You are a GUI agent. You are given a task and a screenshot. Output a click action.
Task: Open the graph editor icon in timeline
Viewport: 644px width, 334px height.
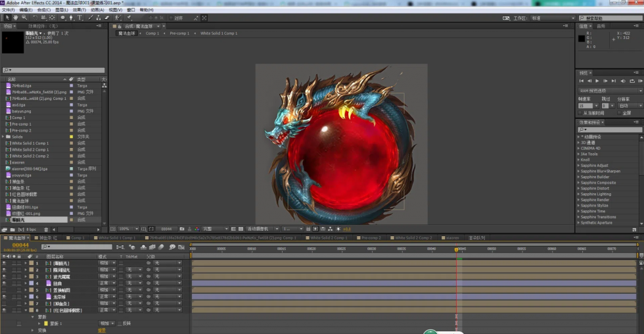coord(181,247)
